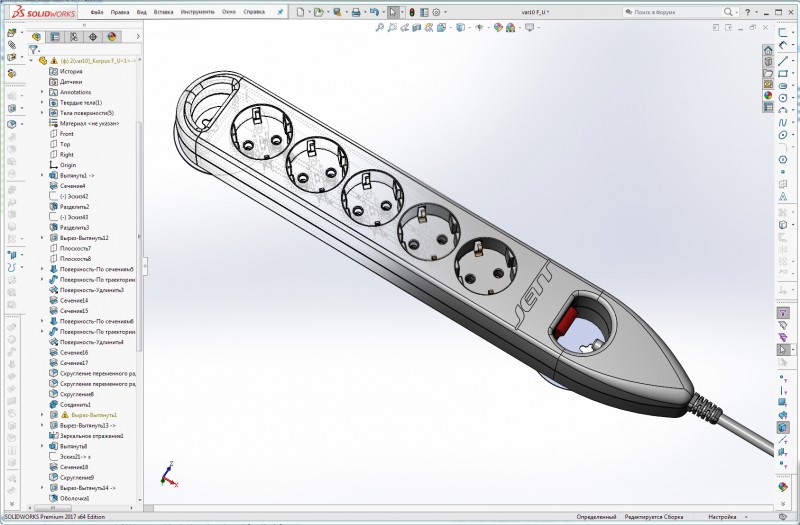The height and width of the screenshot is (525, 800).
Task: Select Материал <не указан> item
Action: pos(89,123)
